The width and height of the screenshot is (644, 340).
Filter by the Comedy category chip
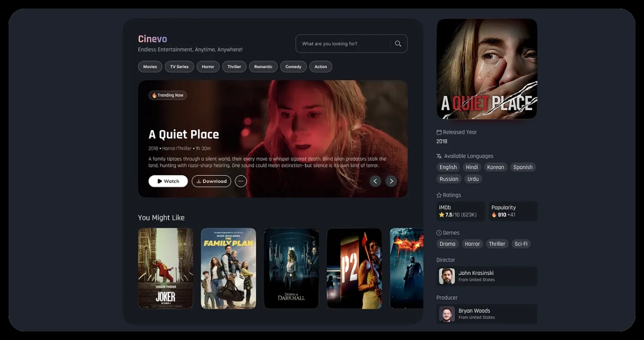point(293,67)
